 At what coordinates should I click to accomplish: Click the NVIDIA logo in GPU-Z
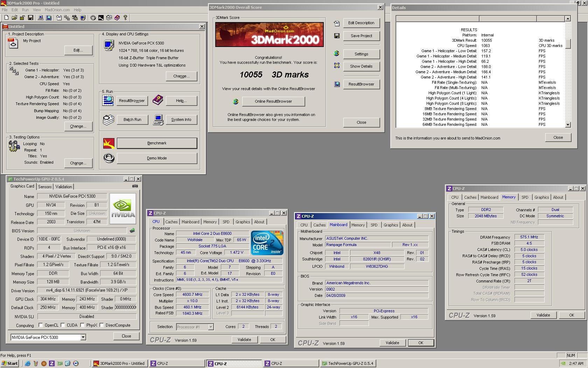click(122, 209)
